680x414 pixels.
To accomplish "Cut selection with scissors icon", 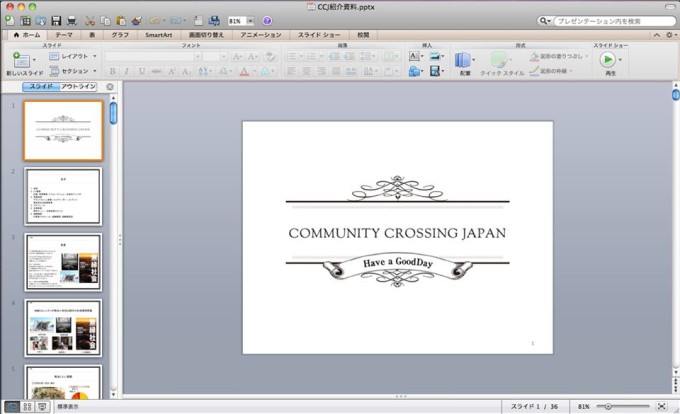I will tap(90, 20).
